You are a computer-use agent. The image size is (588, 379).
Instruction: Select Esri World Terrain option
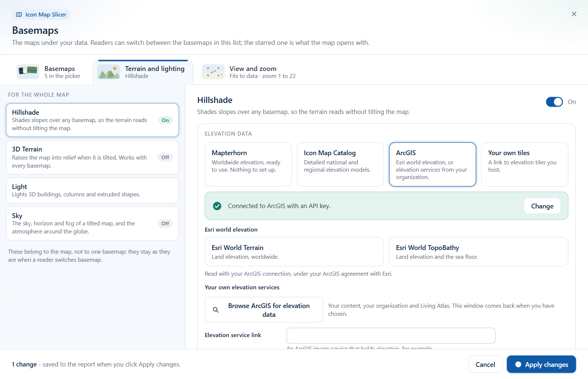(294, 251)
